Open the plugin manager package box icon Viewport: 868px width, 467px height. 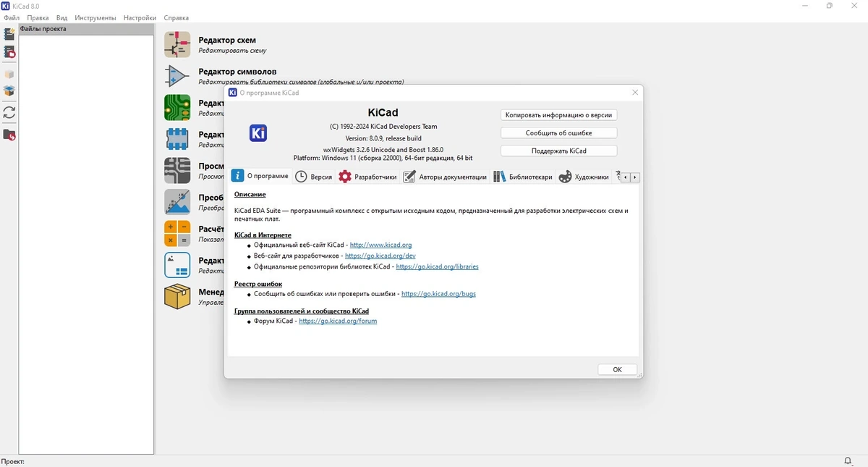[x=177, y=296]
